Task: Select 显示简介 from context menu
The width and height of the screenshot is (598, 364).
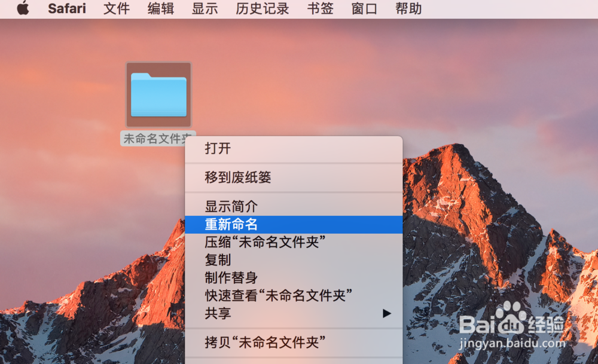Action: coord(294,207)
